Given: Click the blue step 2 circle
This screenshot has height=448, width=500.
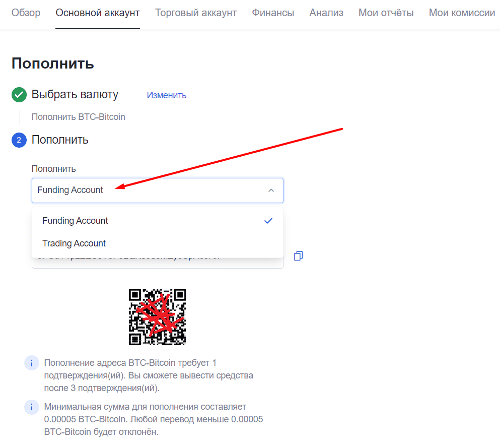Looking at the screenshot, I should click(x=19, y=140).
